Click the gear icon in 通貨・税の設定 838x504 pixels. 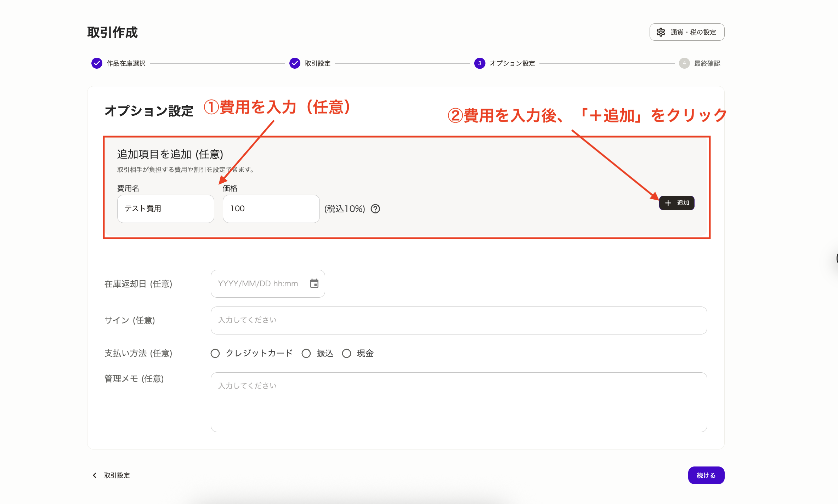[661, 32]
